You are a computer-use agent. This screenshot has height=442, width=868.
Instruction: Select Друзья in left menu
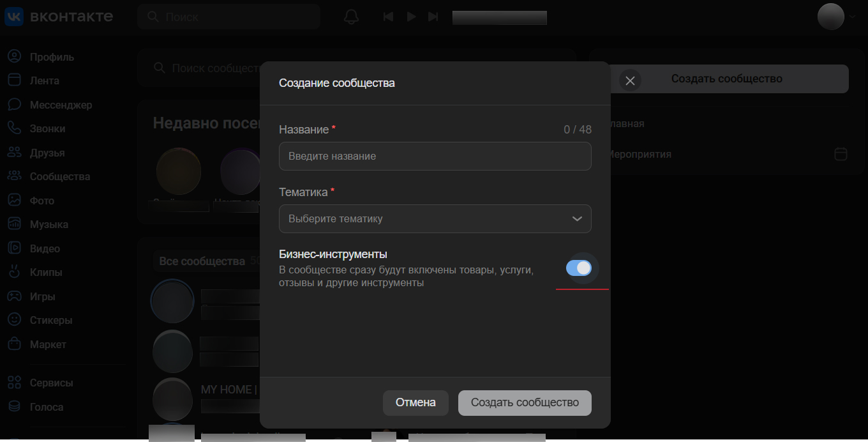coord(47,153)
